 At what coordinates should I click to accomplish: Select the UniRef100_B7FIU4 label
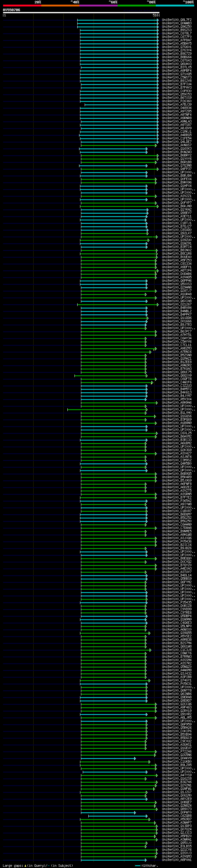[x=177, y=84]
